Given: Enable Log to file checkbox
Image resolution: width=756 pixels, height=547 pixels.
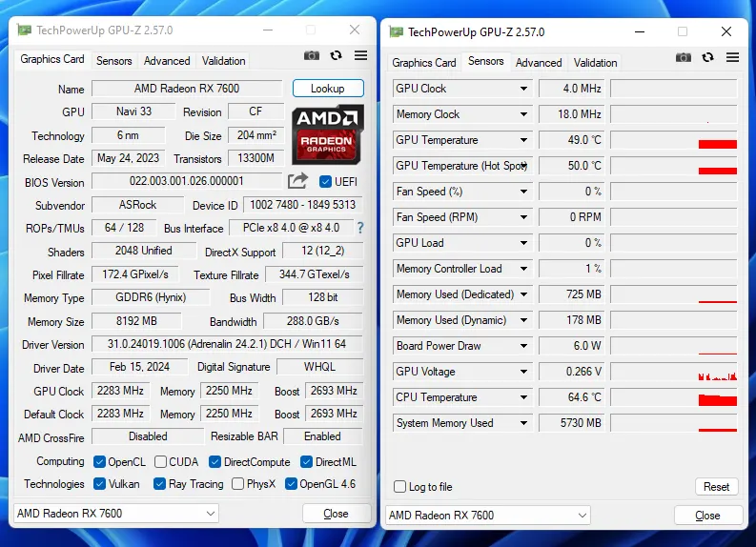Looking at the screenshot, I should (399, 486).
